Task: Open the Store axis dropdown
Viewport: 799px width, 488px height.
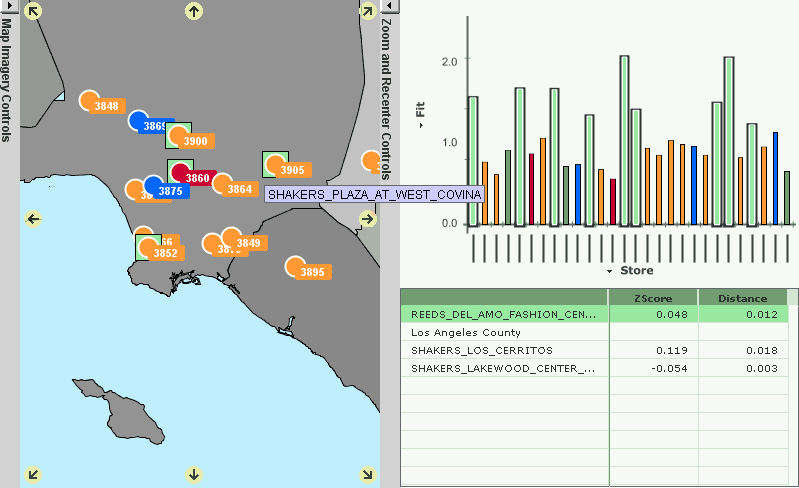Action: click(609, 271)
